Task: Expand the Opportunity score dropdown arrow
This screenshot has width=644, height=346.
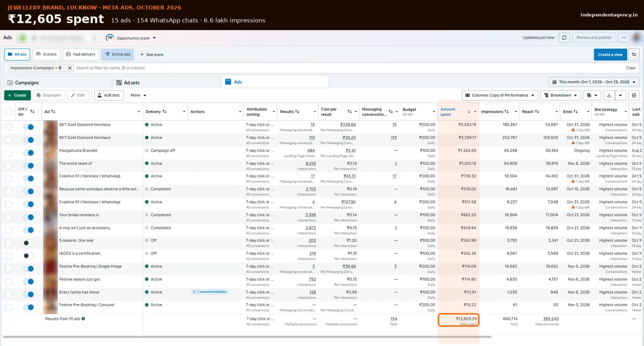Action: coord(154,38)
